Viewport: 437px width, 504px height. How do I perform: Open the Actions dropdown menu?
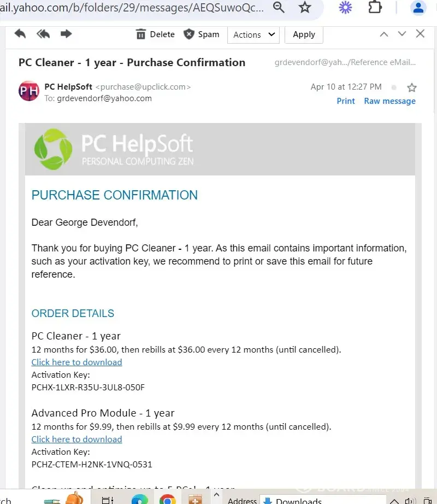(x=253, y=34)
